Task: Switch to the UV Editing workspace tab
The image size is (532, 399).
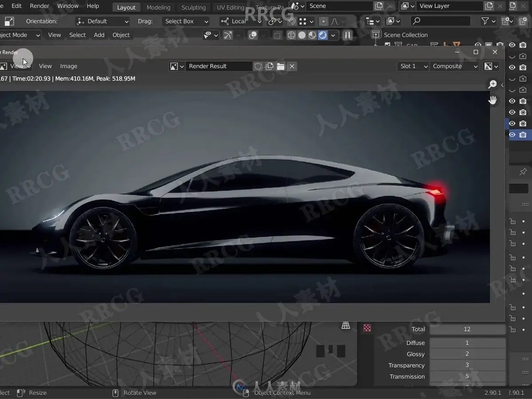Action: click(230, 7)
